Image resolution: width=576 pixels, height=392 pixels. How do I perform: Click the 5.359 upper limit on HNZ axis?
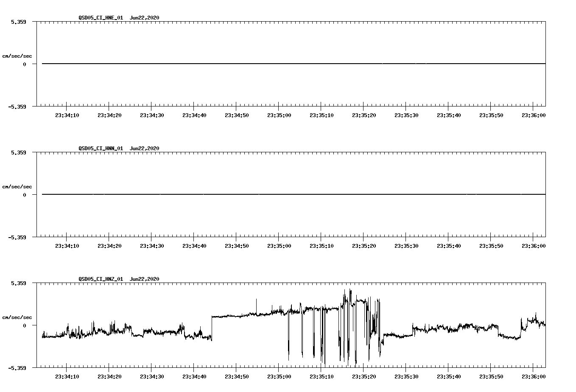point(19,283)
